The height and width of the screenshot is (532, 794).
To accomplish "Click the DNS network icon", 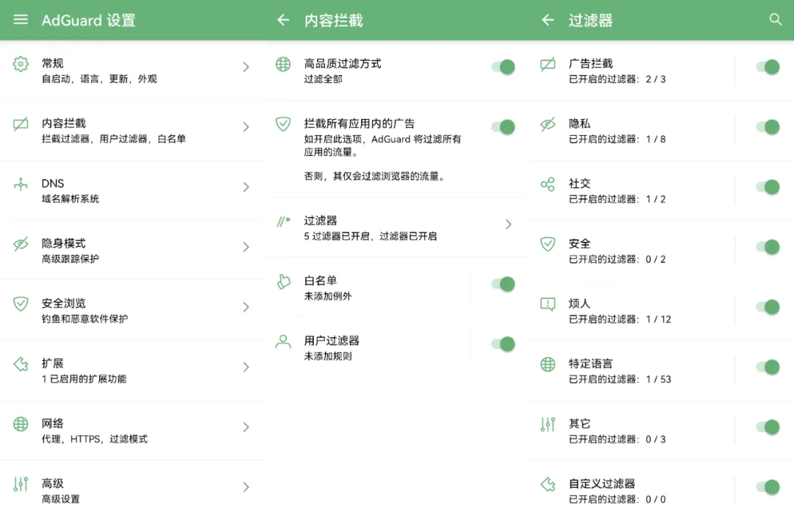I will tap(21, 184).
